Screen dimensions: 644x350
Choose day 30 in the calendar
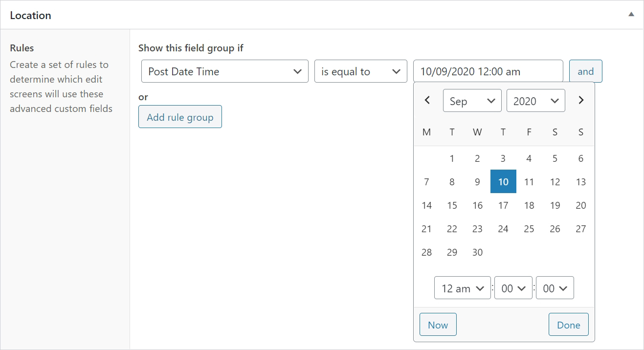pos(478,252)
